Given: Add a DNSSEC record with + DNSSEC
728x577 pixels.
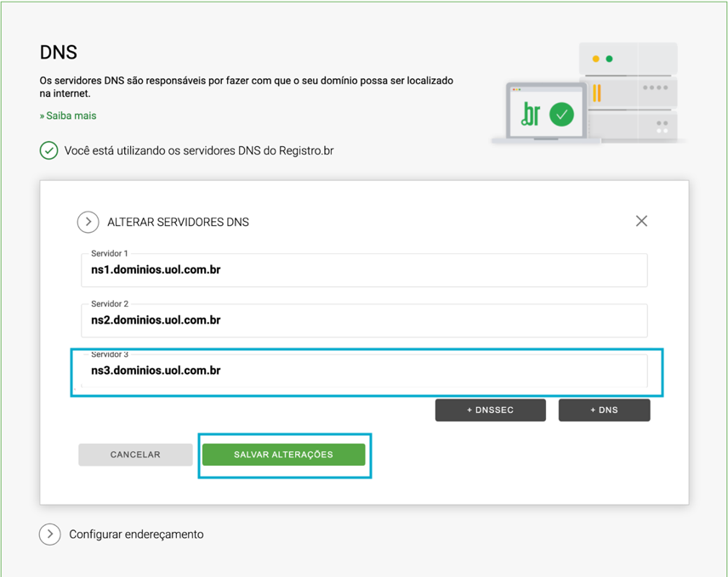Looking at the screenshot, I should [x=490, y=410].
